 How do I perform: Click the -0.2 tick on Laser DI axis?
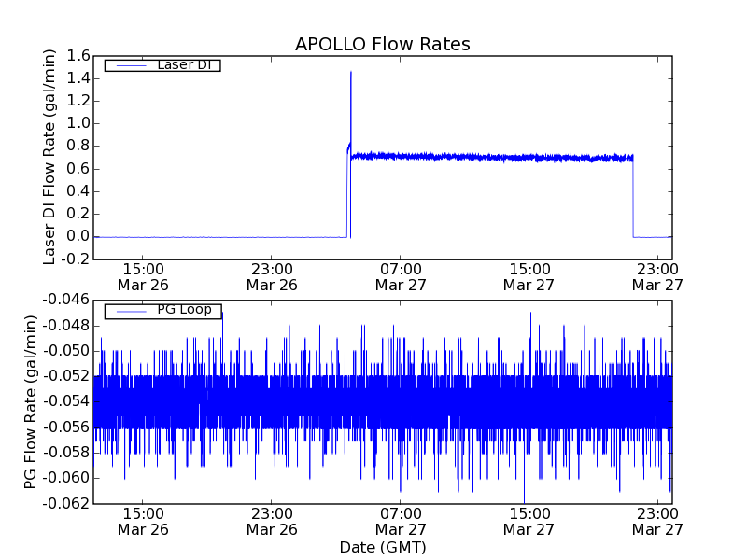pos(76,259)
